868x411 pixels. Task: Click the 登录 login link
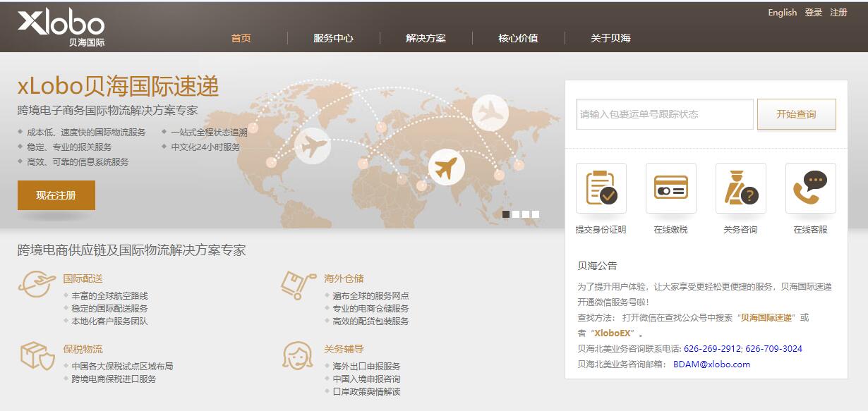[814, 13]
